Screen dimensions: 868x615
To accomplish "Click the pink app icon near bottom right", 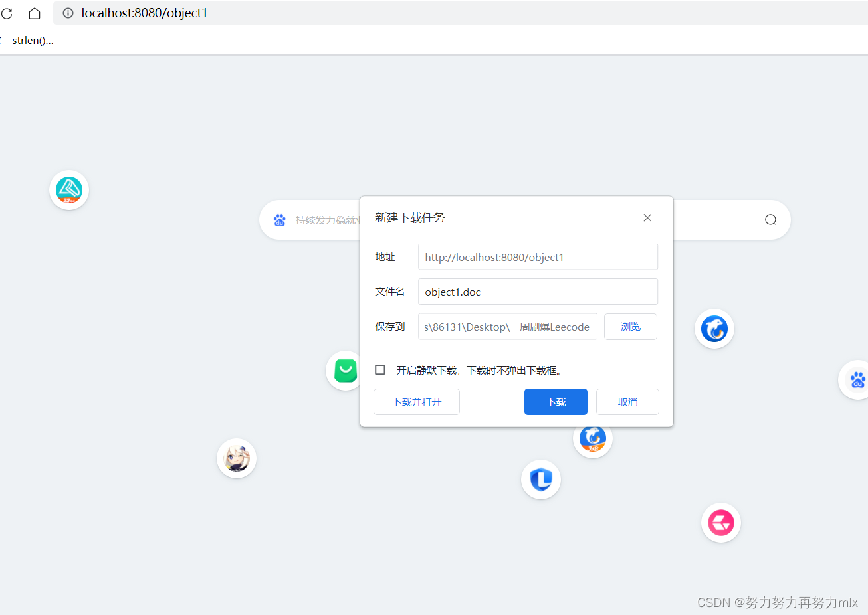I will (720, 523).
